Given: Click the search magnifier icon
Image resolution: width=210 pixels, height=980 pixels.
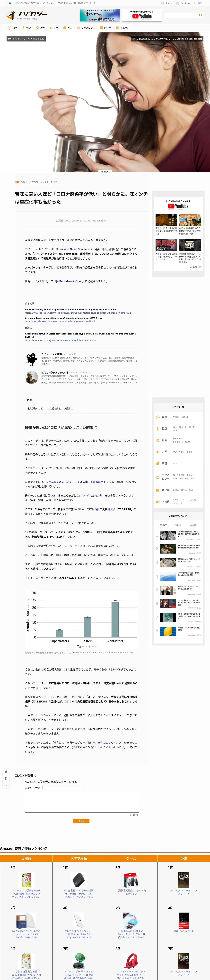Looking at the screenshot, I should pyautogui.click(x=201, y=15).
